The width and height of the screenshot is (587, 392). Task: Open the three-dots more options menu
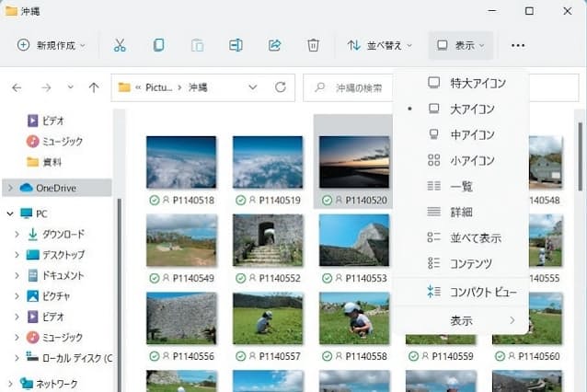pyautogui.click(x=518, y=45)
